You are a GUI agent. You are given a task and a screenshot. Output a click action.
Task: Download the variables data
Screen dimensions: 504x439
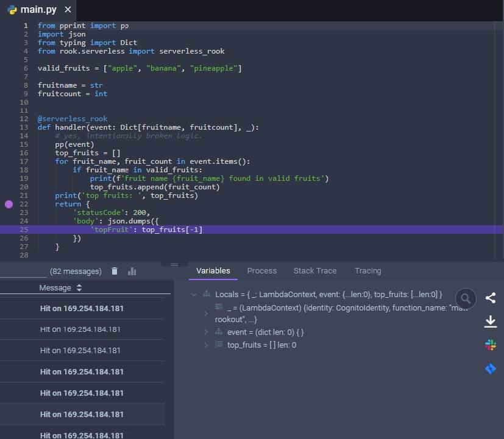coord(490,321)
